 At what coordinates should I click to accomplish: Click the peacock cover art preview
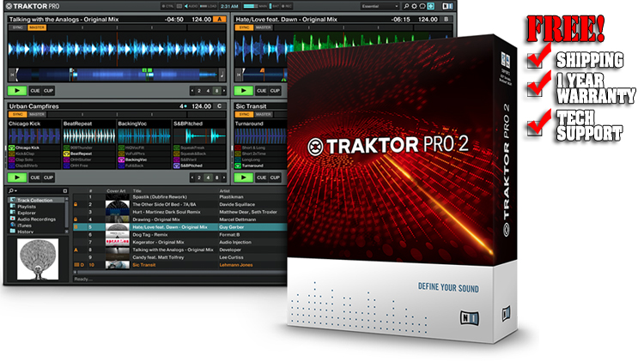[x=38, y=260]
